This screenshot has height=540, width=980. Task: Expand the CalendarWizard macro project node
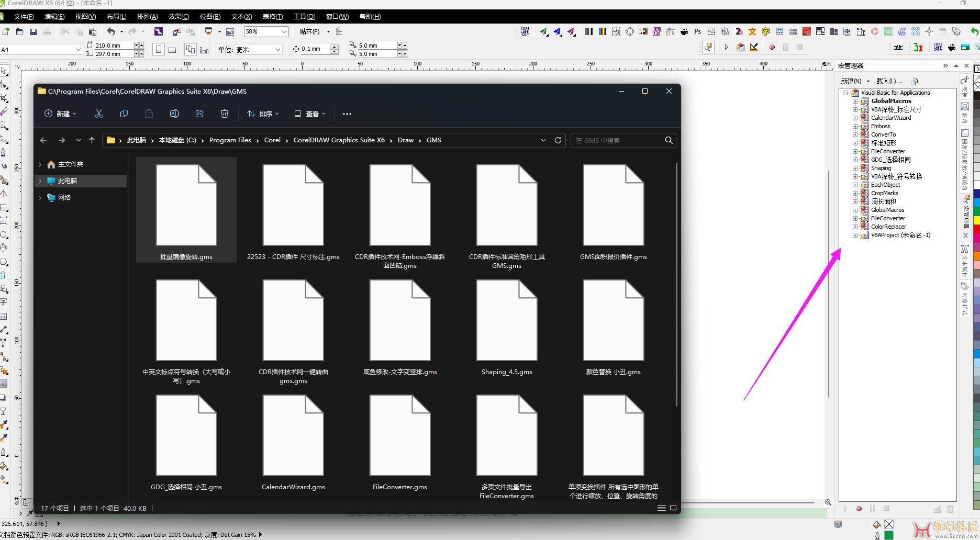854,118
